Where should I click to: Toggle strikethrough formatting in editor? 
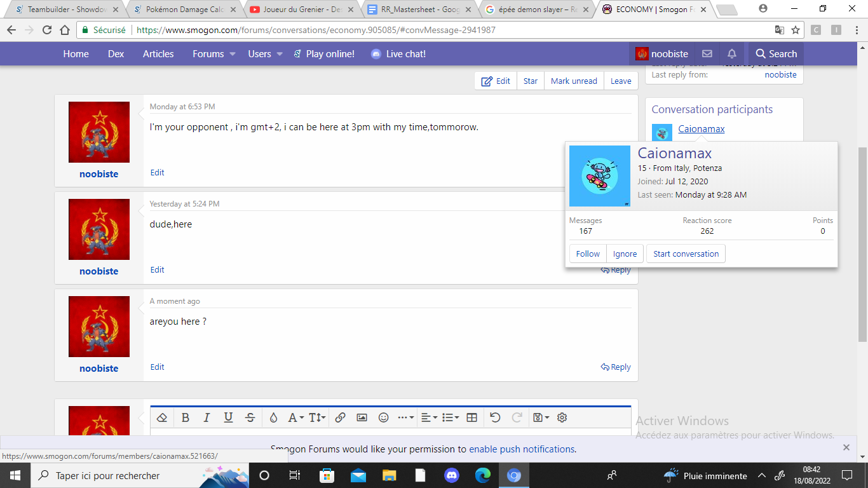pyautogui.click(x=250, y=417)
